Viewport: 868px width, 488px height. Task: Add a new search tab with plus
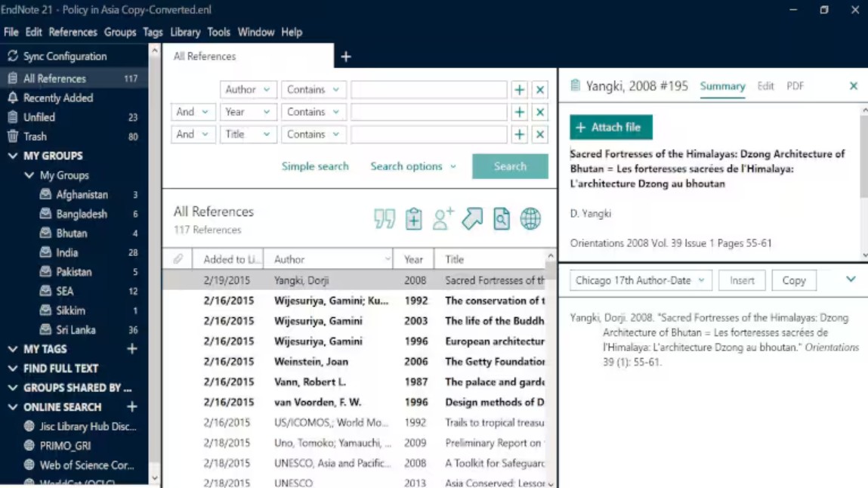(346, 57)
